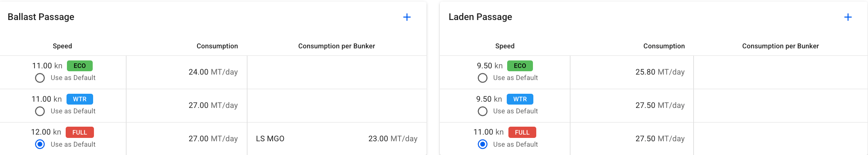The image size is (868, 155).
Task: Add a new Ballast Passage entry
Action: tap(407, 17)
